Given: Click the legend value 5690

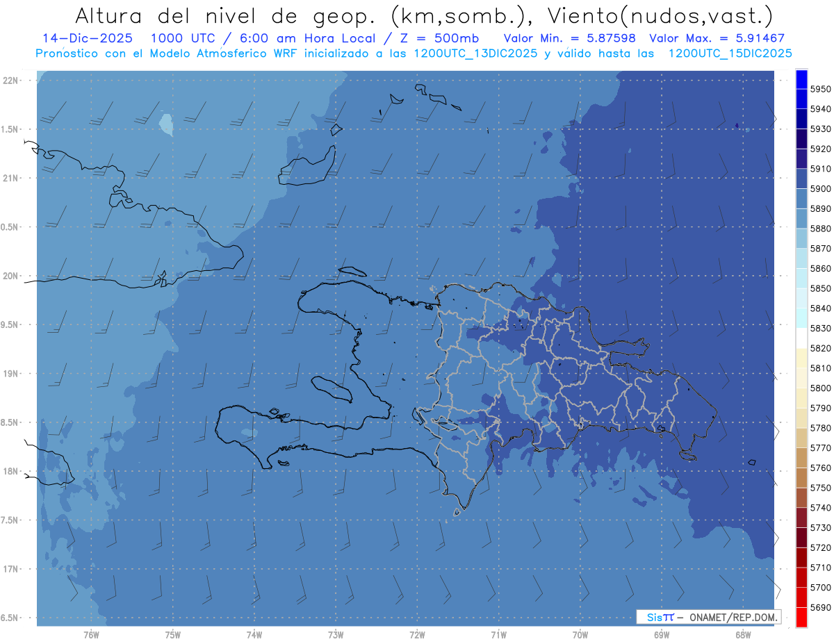Looking at the screenshot, I should click(x=821, y=607).
